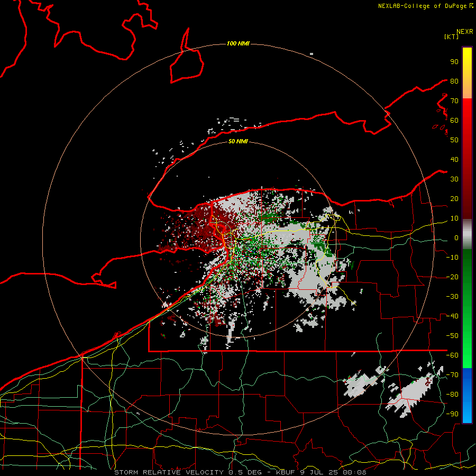Select the -40 scale value
476x476 pixels.
tap(453, 316)
